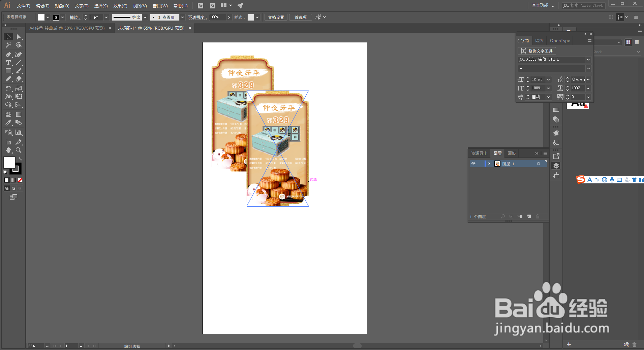The height and width of the screenshot is (350, 644).
Task: Select the Shape Builder tool
Action: pos(8,105)
